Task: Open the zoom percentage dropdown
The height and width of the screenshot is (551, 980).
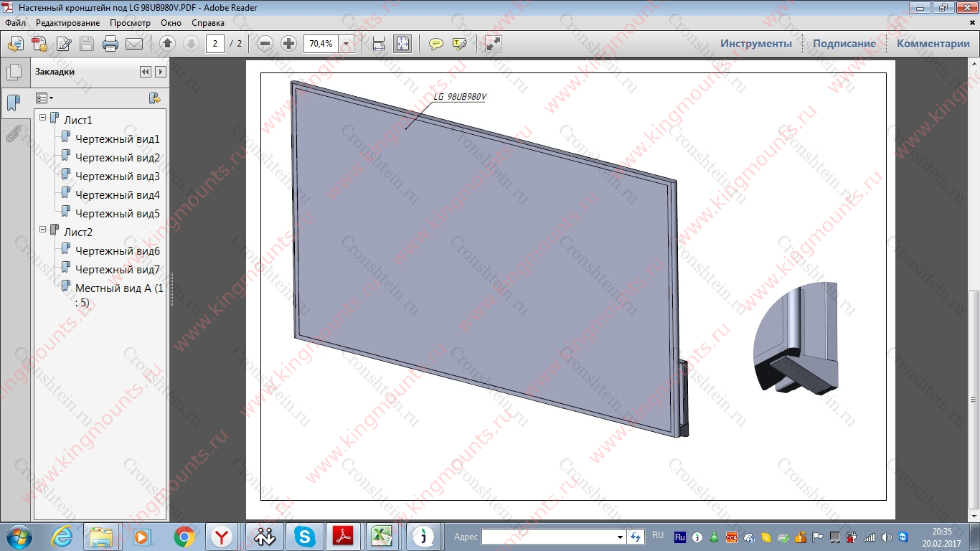Action: (x=347, y=44)
